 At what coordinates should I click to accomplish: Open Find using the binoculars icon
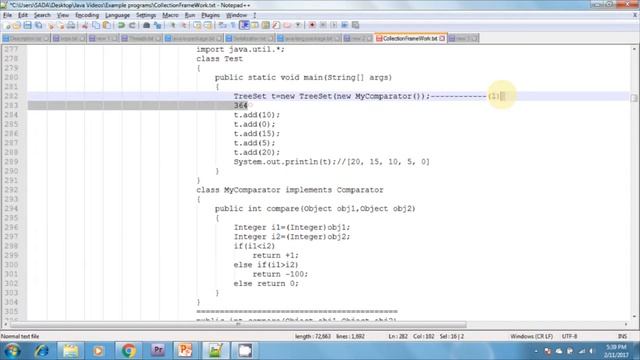[147, 25]
